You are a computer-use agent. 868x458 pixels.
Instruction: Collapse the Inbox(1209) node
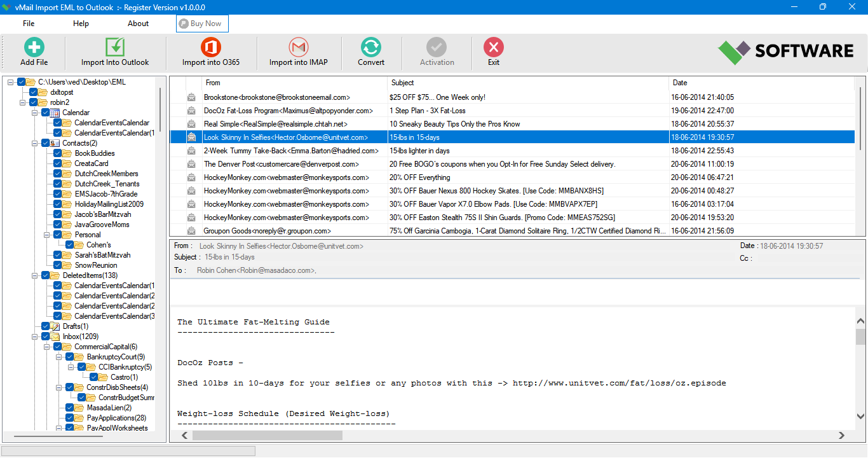coord(35,337)
